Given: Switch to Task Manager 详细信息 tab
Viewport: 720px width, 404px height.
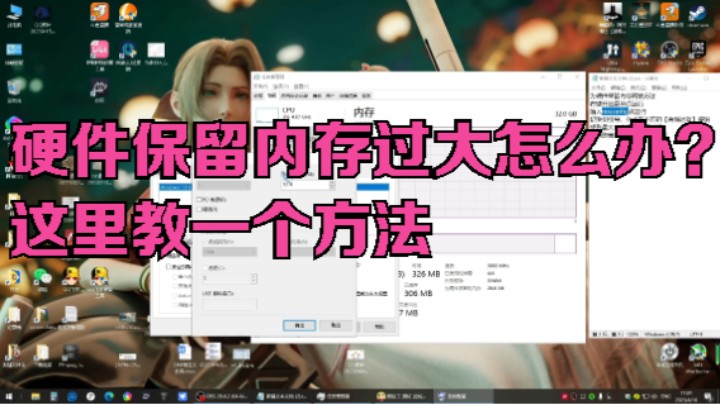Looking at the screenshot, I should pos(348,95).
